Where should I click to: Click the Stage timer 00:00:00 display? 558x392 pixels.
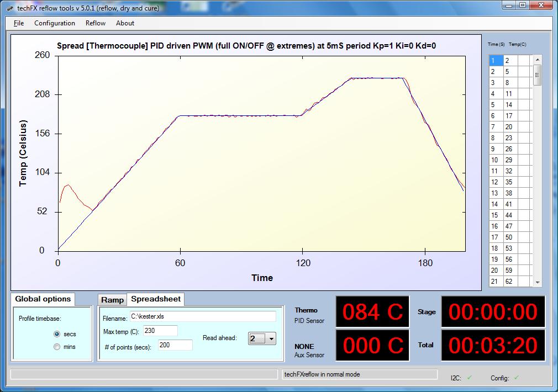click(493, 311)
